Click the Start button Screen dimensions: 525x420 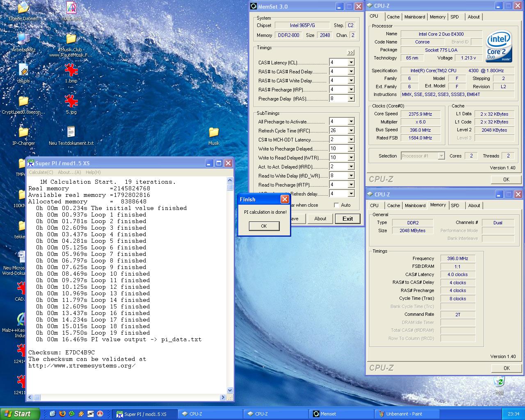[20, 414]
